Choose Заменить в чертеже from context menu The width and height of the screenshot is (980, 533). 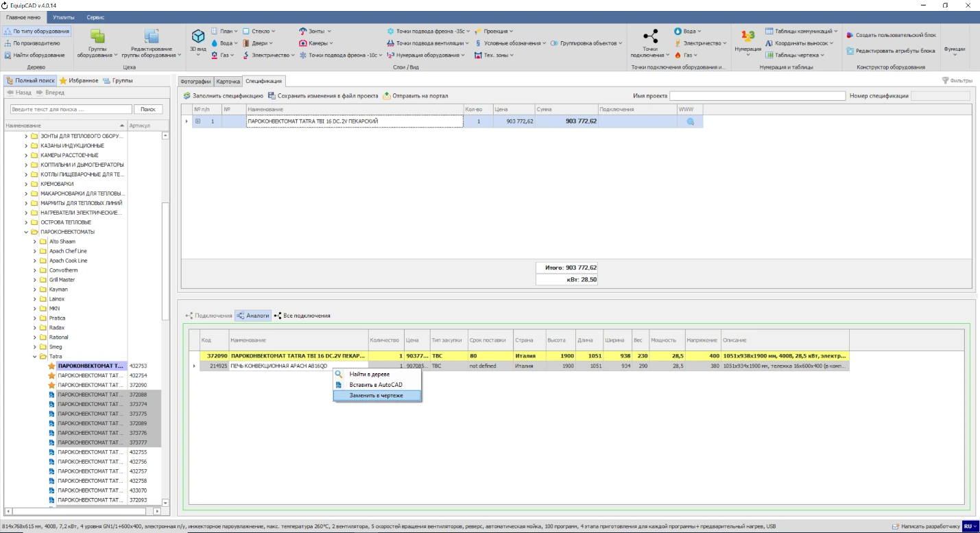377,396
